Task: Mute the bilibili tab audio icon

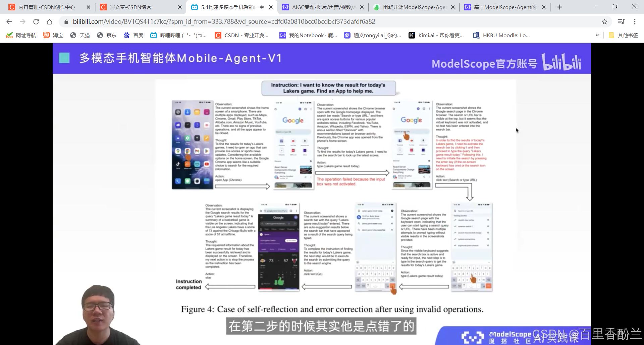Action: coord(262,7)
